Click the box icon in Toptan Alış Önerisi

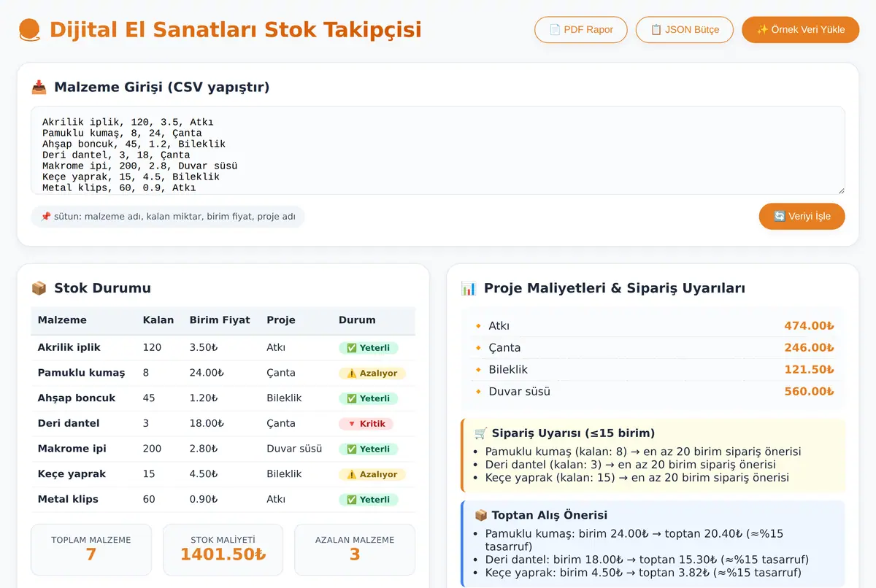click(481, 515)
